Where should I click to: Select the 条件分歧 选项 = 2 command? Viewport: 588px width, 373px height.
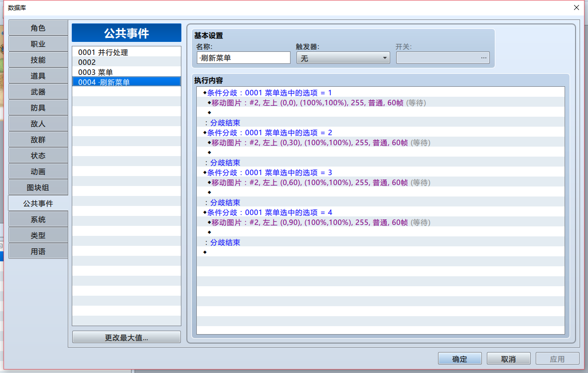381,133
